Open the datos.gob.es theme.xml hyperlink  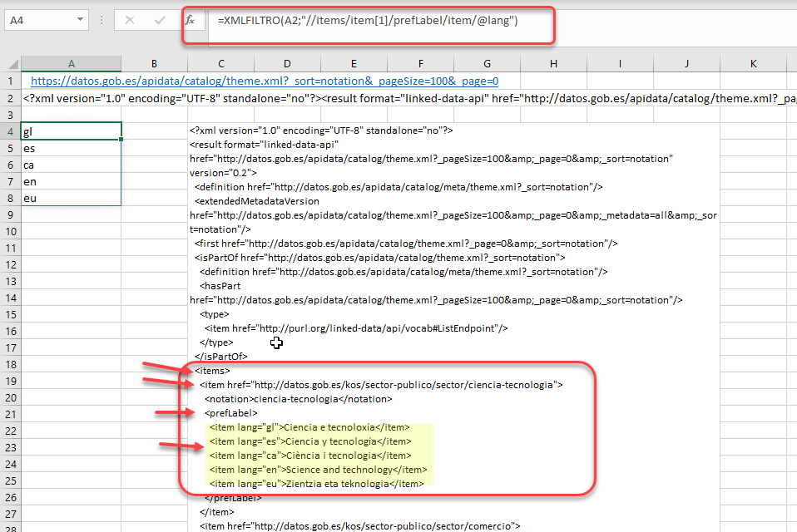tap(265, 81)
